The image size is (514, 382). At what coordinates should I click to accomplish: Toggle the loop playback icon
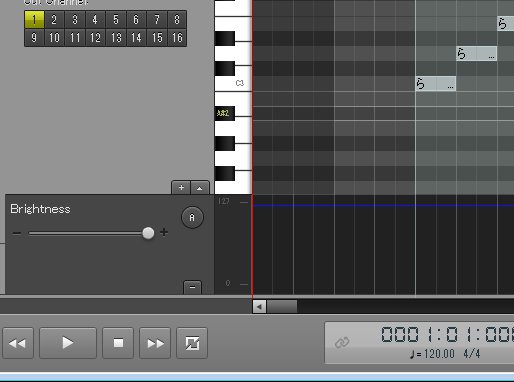pos(192,343)
